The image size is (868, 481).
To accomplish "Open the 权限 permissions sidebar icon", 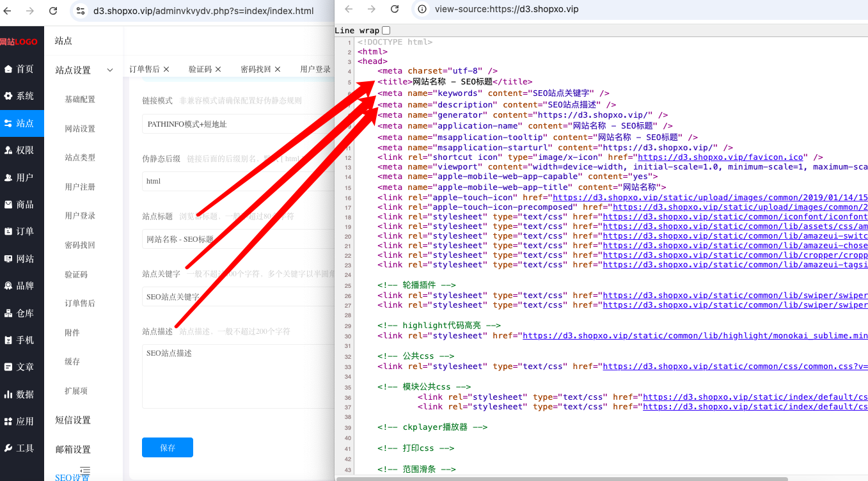I will (8, 150).
